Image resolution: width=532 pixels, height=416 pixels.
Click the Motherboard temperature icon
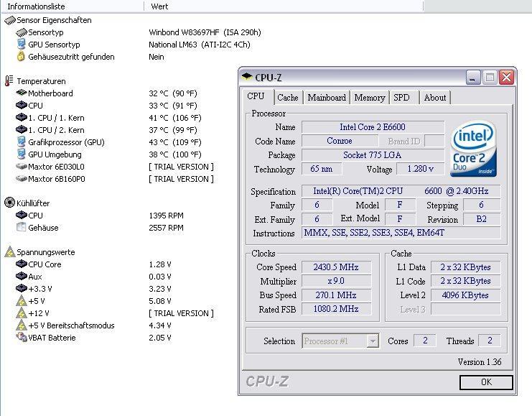[x=22, y=93]
